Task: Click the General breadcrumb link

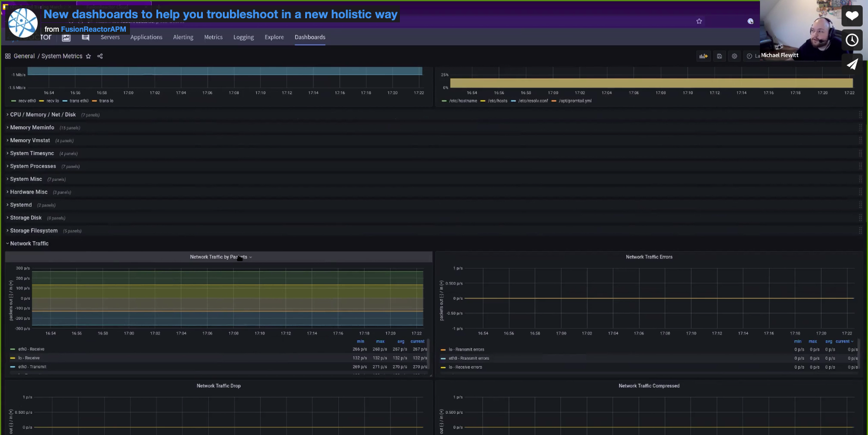Action: tap(24, 56)
